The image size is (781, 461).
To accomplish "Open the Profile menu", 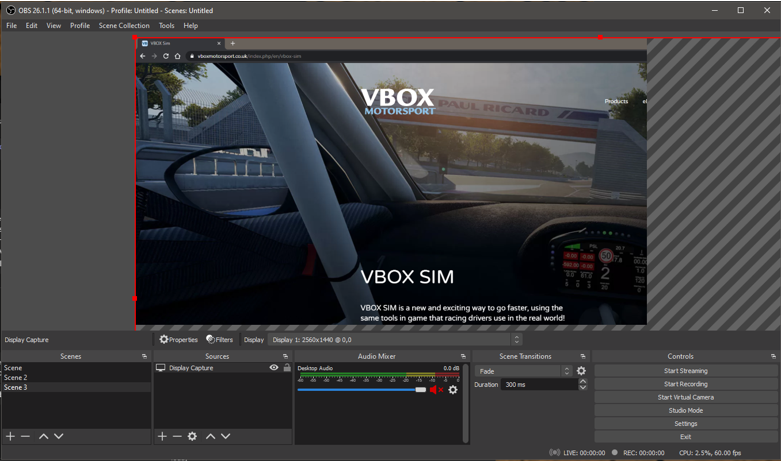I will pos(80,25).
